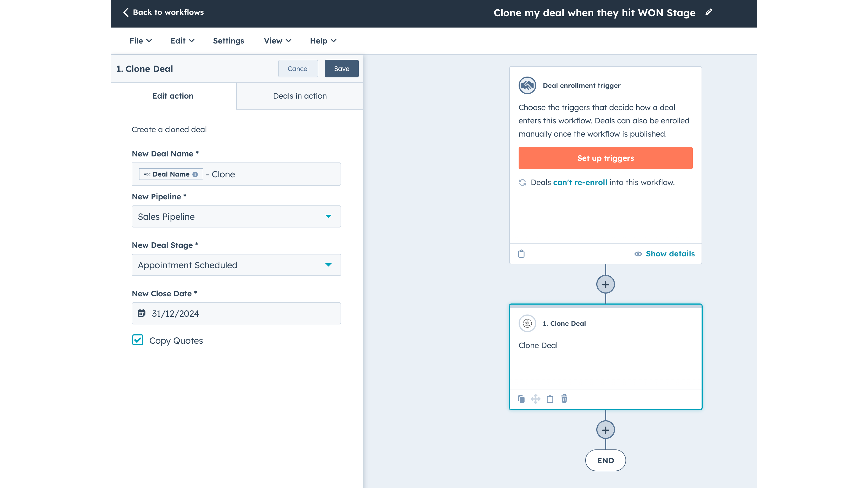Image resolution: width=868 pixels, height=488 pixels.
Task: Open calendar icon in New Close Date
Action: click(x=142, y=313)
